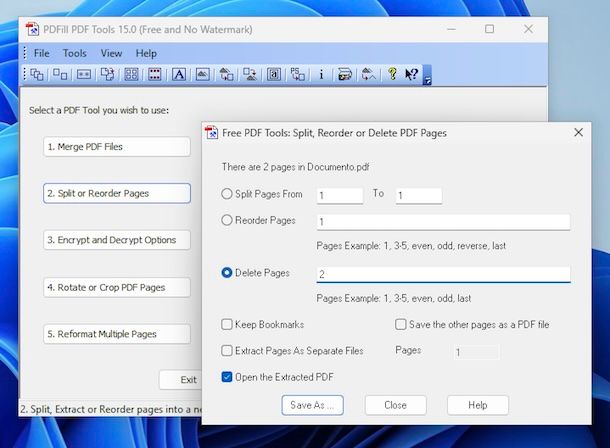
Task: Click the Encrypt and Decrypt toolbar icon
Action: click(84, 74)
